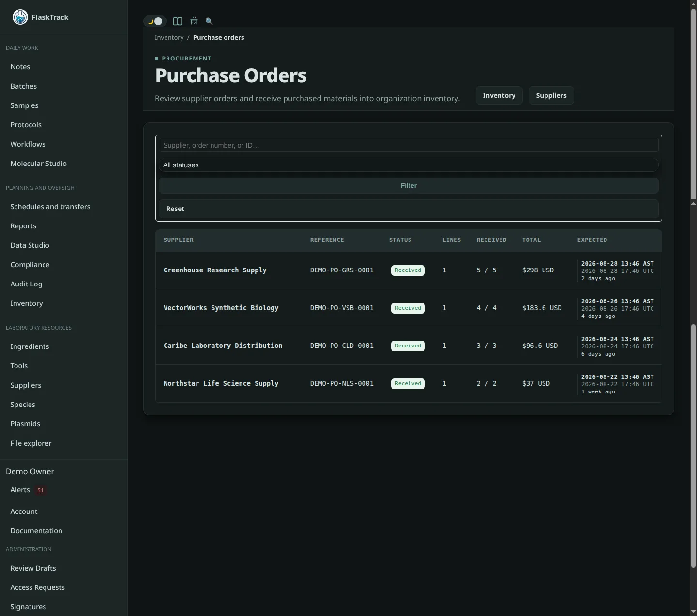
Task: Open Access Requests
Action: click(37, 587)
